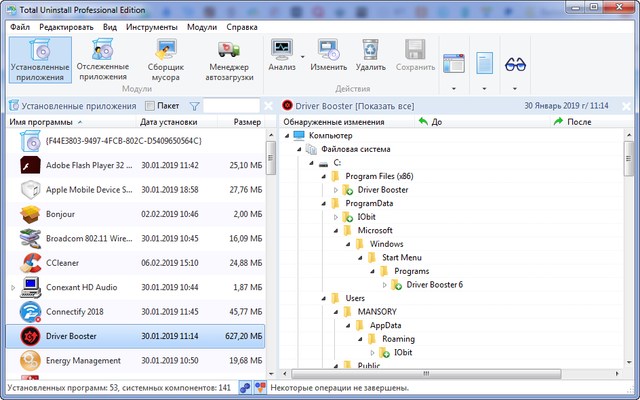
Task: Open the Installed Applications module
Action: pos(41,59)
